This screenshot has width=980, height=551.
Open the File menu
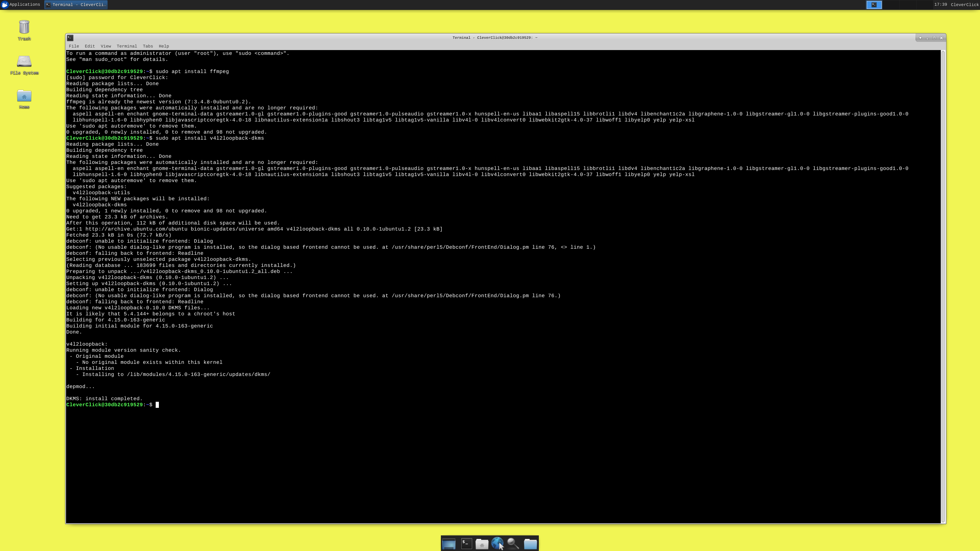point(74,46)
